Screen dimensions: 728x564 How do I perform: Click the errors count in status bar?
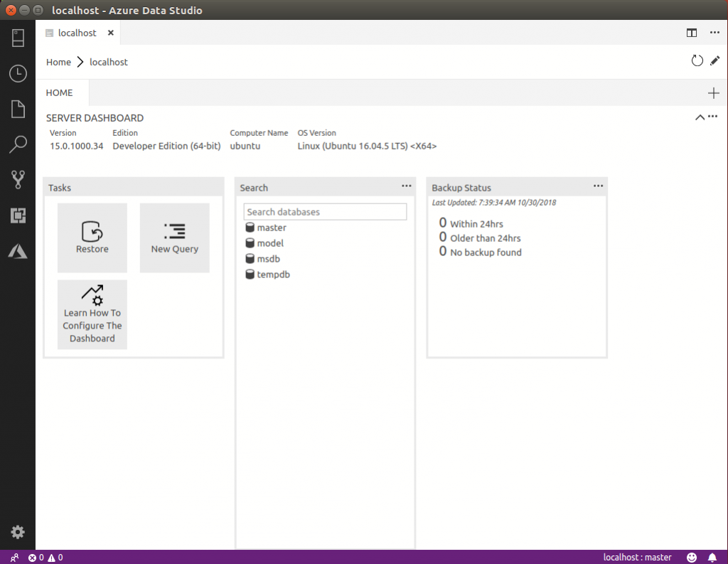coord(36,558)
